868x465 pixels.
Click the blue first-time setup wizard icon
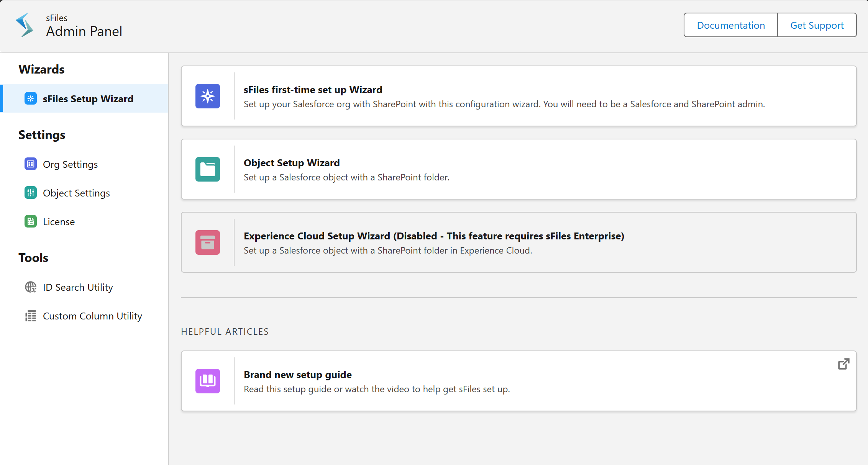[x=208, y=96]
